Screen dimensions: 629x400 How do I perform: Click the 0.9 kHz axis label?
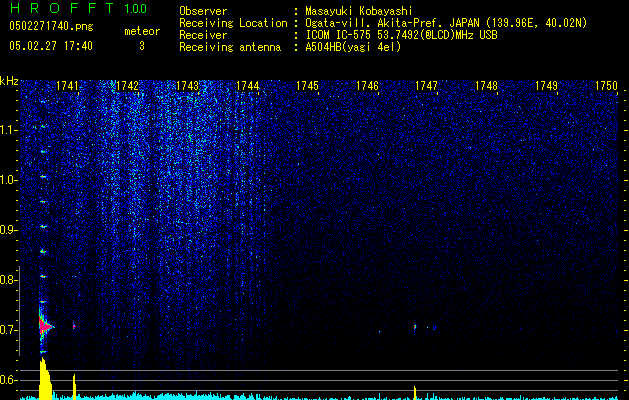[x=7, y=230]
